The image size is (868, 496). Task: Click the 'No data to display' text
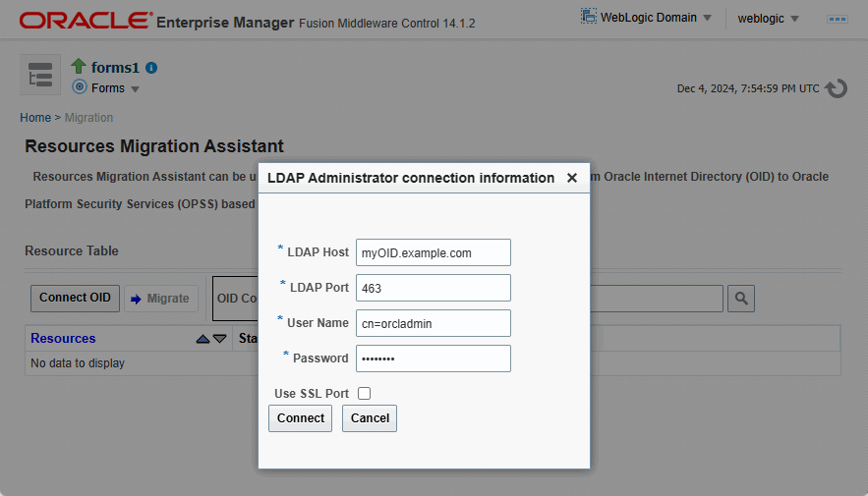point(78,363)
